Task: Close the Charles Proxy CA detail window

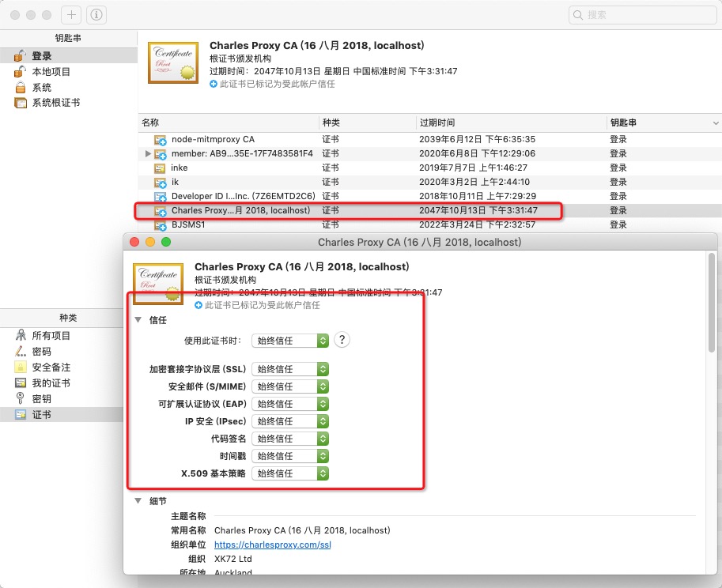Action: (134, 242)
